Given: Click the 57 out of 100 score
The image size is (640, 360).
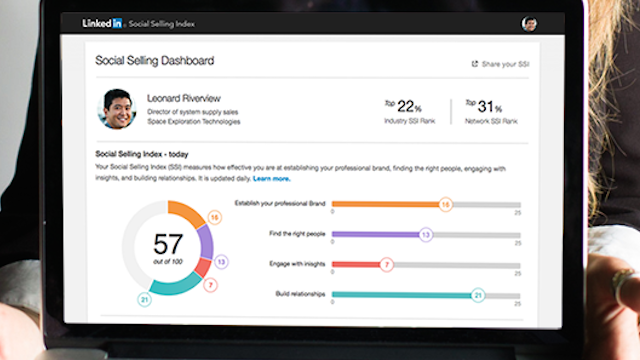Looking at the screenshot, I should point(168,248).
